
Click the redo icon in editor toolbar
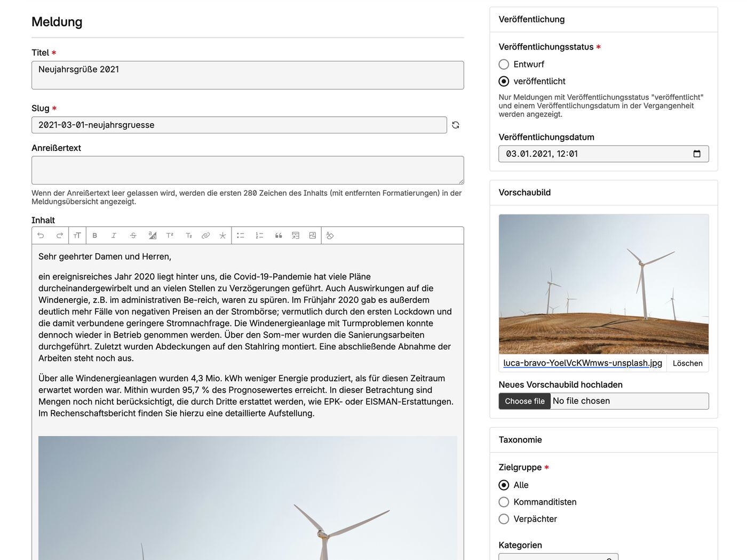[60, 235]
